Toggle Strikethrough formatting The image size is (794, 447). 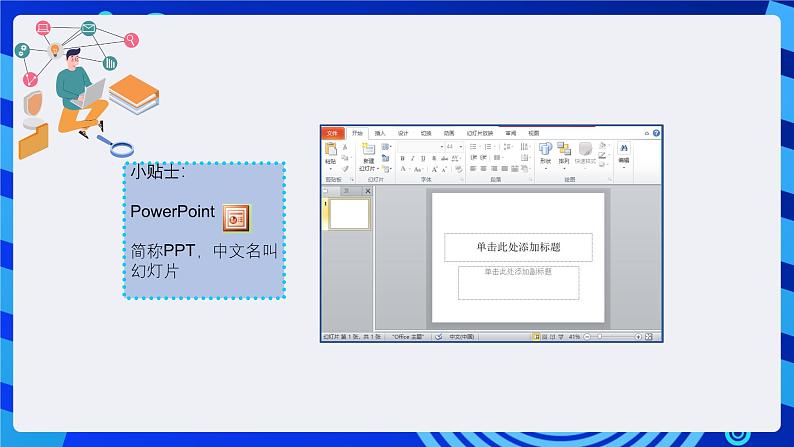tap(444, 158)
